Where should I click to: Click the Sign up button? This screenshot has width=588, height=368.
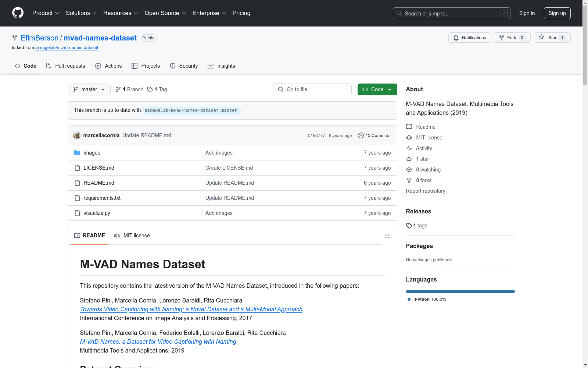click(557, 13)
